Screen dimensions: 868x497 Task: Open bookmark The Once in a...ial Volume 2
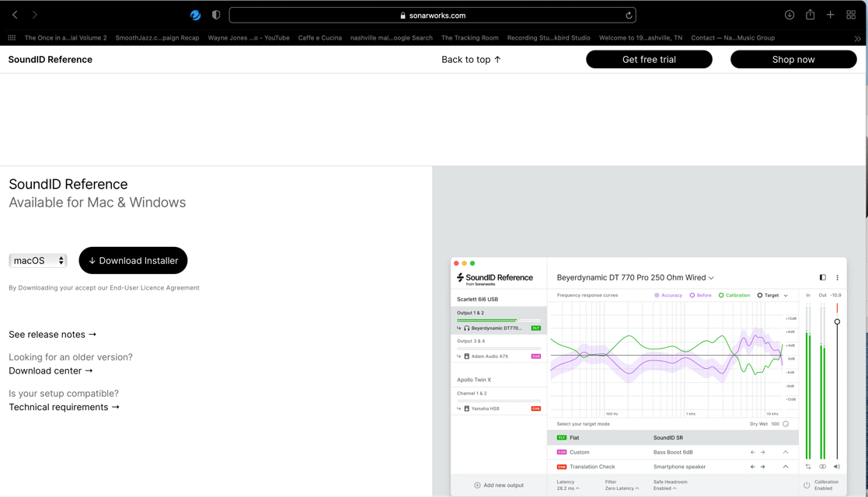pyautogui.click(x=65, y=37)
